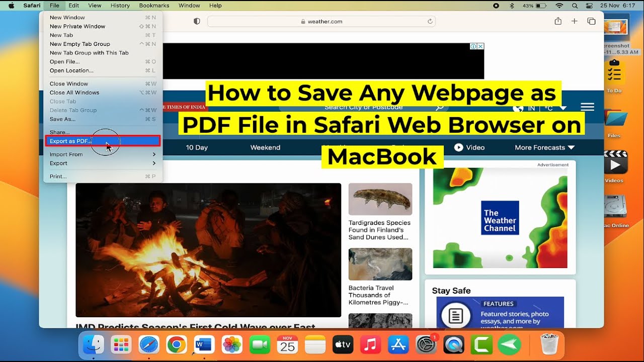Viewport: 644px width, 362px height.
Task: Open the °C units dropdown
Action: [555, 108]
